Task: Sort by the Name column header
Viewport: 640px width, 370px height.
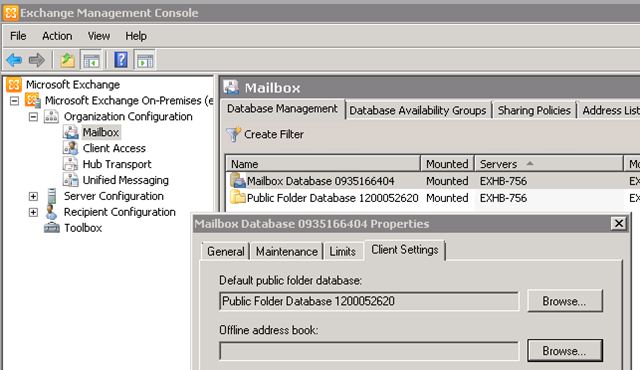Action: [323, 164]
